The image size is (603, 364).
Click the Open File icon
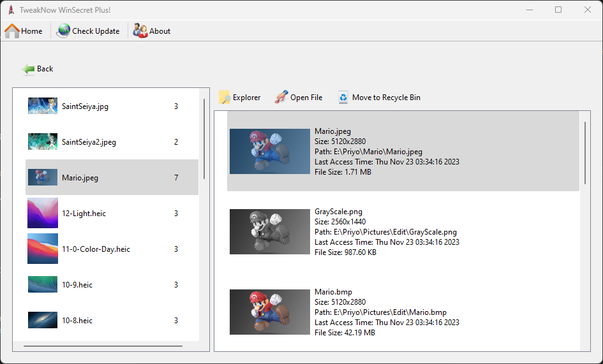point(281,97)
